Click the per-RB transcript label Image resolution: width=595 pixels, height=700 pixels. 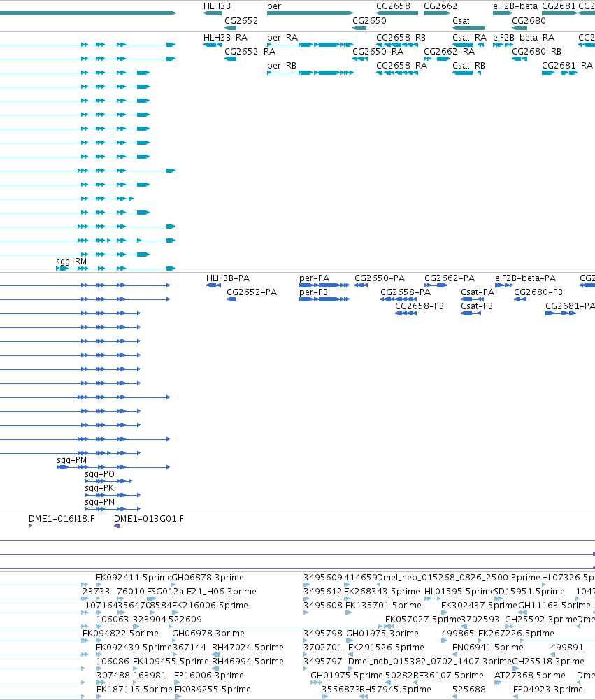[282, 66]
